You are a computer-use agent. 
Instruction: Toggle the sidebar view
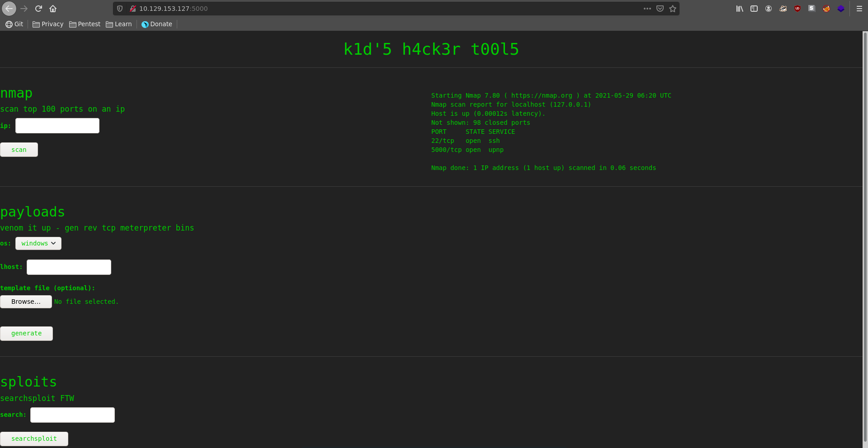click(754, 9)
